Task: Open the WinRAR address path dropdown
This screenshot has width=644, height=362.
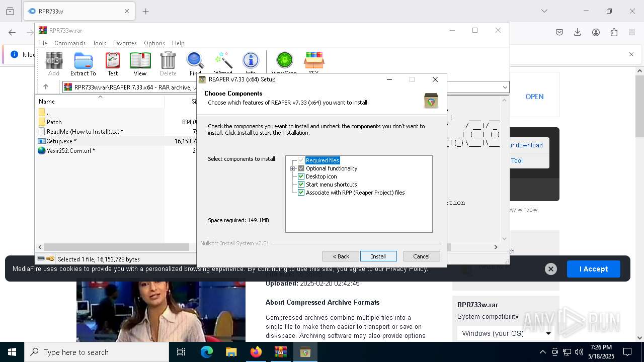Action: (x=505, y=87)
